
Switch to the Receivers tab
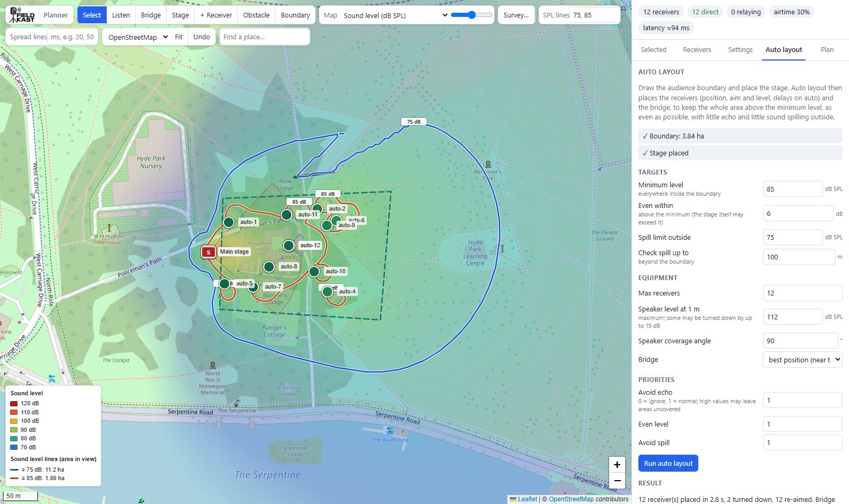(x=697, y=50)
